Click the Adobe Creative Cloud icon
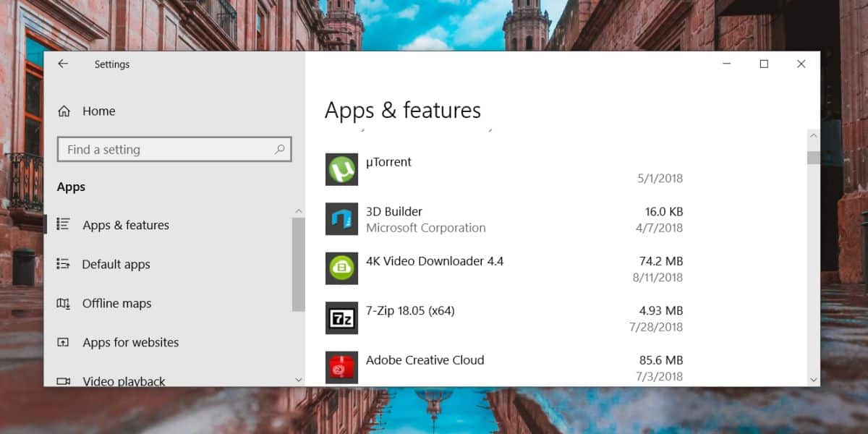Image resolution: width=868 pixels, height=434 pixels. (x=341, y=367)
